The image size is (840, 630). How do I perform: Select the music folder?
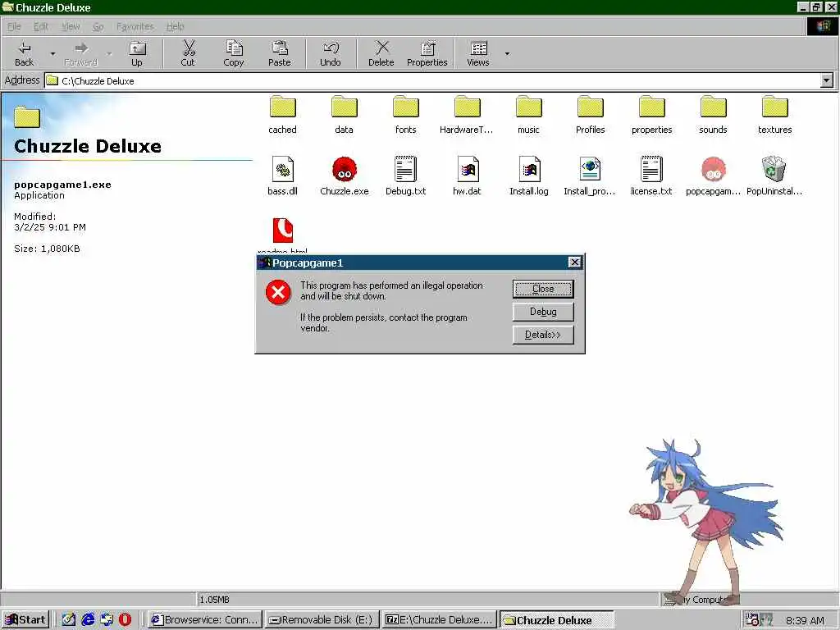click(x=529, y=115)
